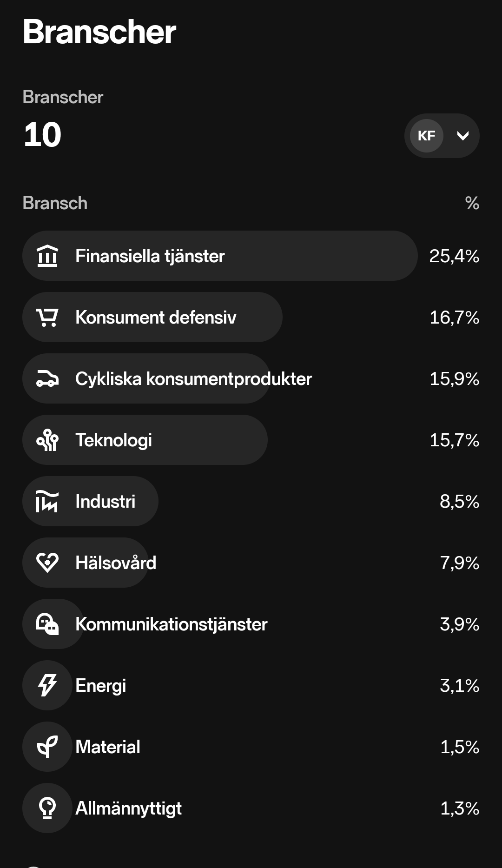
Task: Expand the KF account dropdown chevron
Action: (462, 136)
